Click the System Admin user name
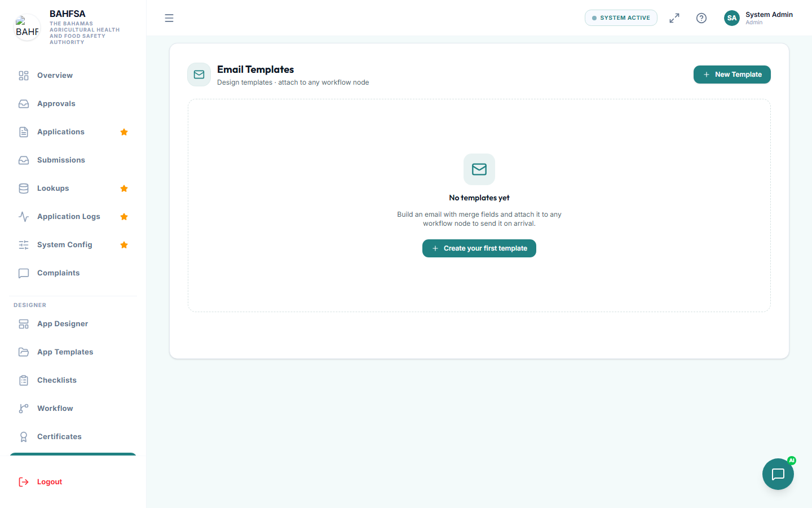Viewport: 812px width, 508px height. point(769,15)
